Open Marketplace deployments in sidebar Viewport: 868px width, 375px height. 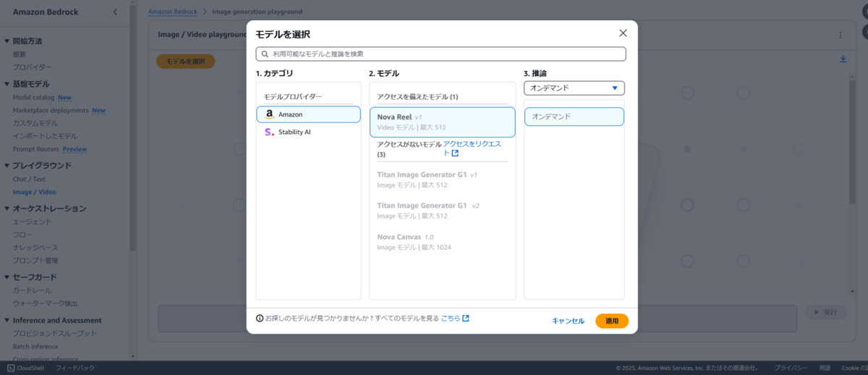click(50, 110)
